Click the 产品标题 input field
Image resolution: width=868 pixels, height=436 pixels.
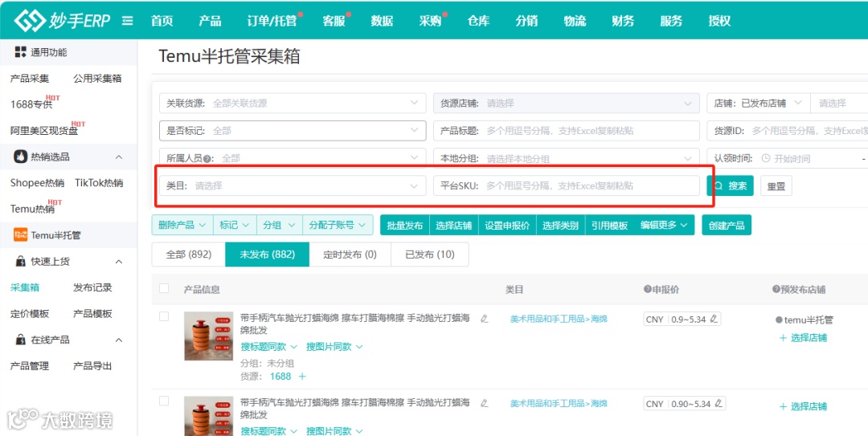[567, 131]
